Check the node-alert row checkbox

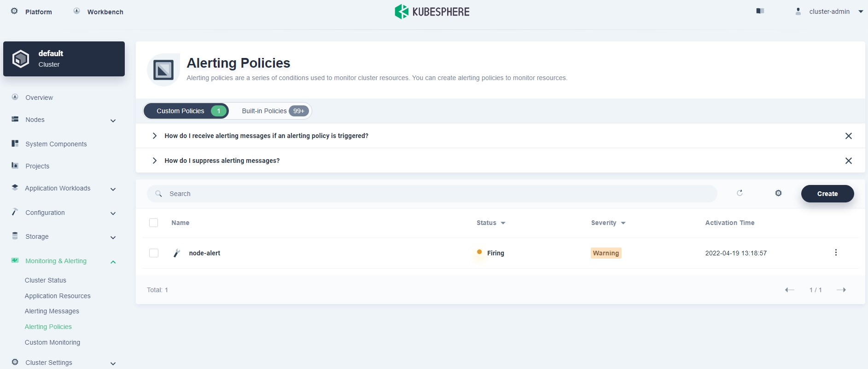tap(154, 253)
